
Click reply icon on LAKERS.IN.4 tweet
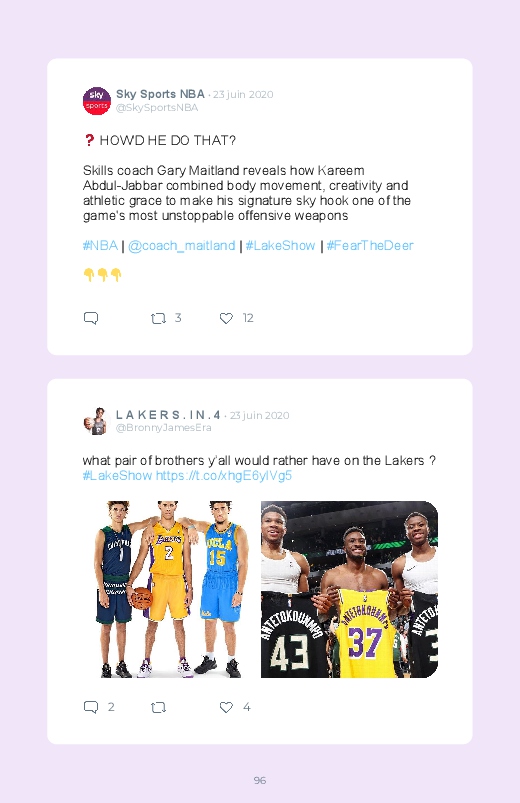click(x=91, y=707)
